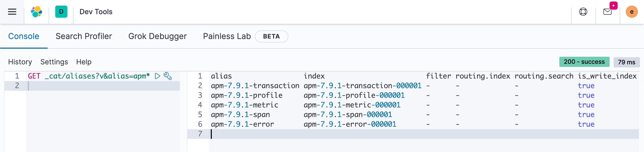Click the Elastic logo icon
Image resolution: width=644 pixels, height=152 pixels.
tap(36, 12)
